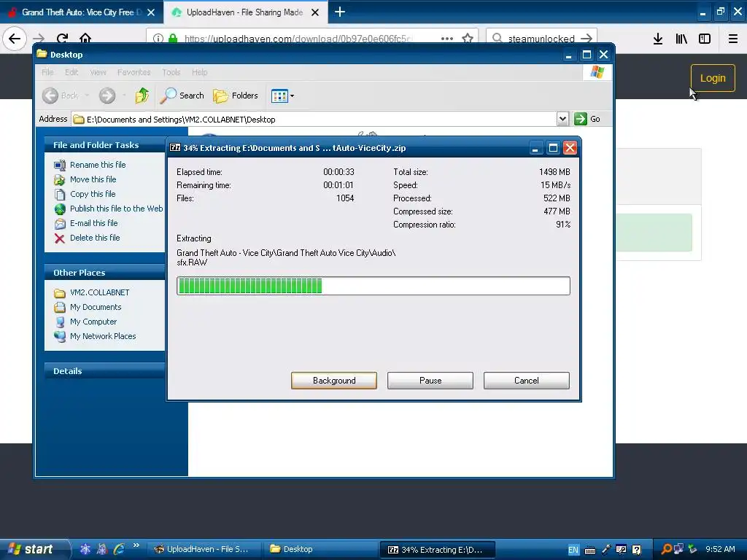Collapse File and Folder Tasks panel

(105, 145)
